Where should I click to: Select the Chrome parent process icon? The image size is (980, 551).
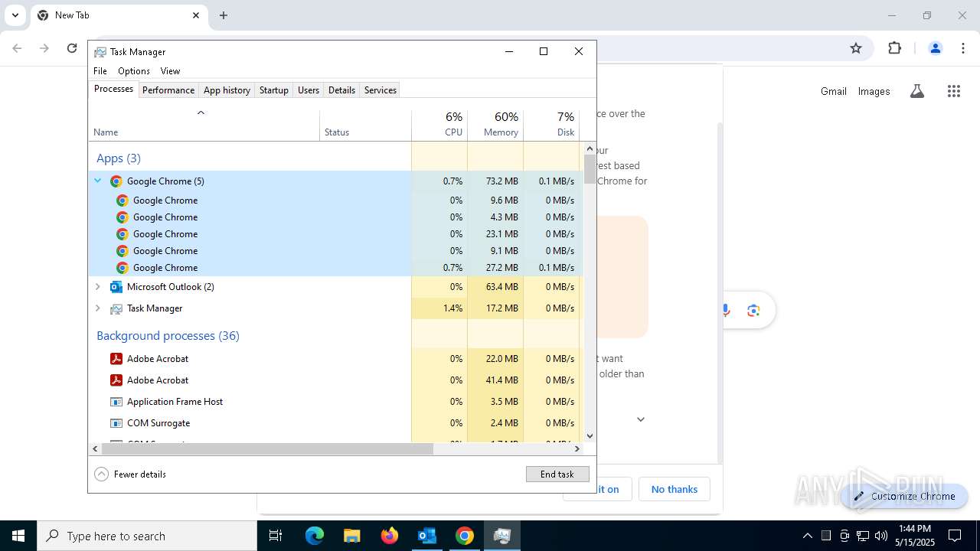pos(116,181)
